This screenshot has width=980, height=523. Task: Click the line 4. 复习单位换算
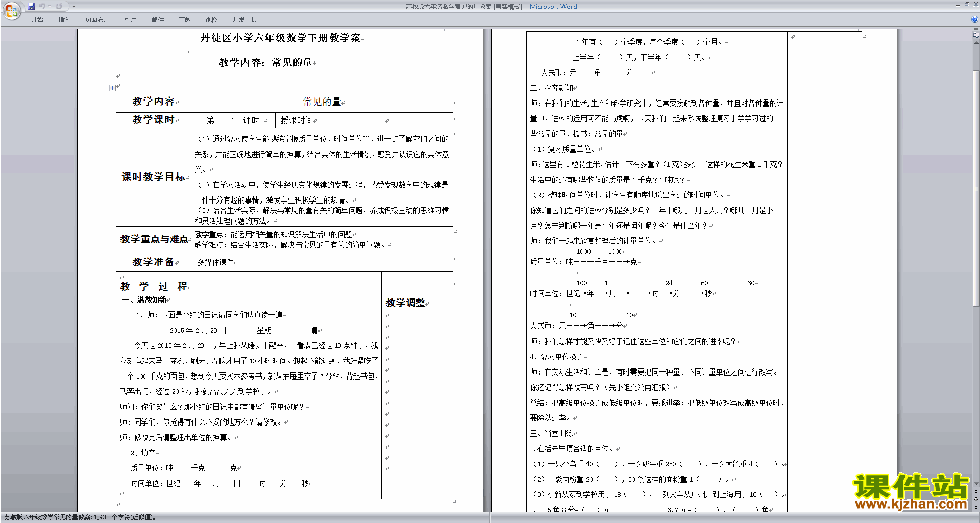tap(557, 357)
